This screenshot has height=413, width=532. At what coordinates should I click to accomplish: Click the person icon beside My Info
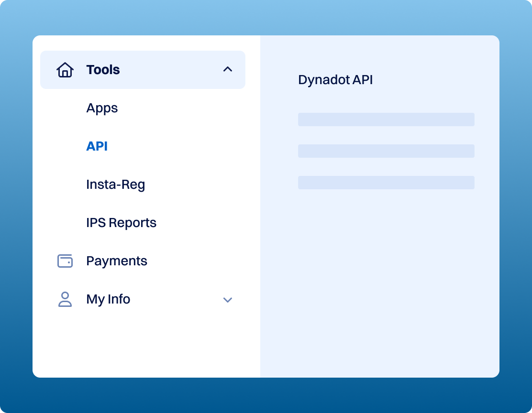point(65,299)
